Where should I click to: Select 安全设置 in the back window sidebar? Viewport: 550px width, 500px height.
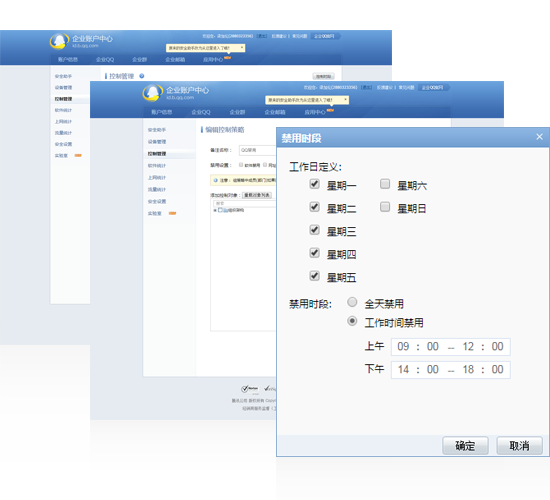(63, 144)
